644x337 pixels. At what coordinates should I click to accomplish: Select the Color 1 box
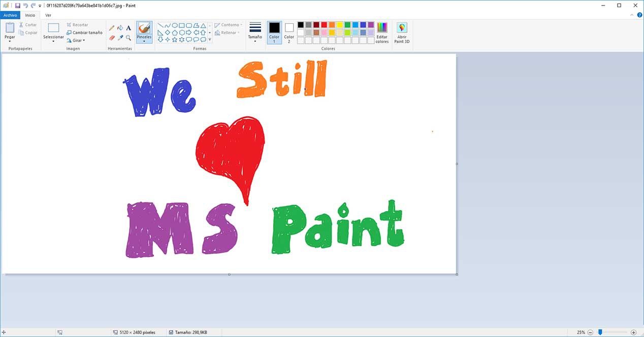point(274,32)
